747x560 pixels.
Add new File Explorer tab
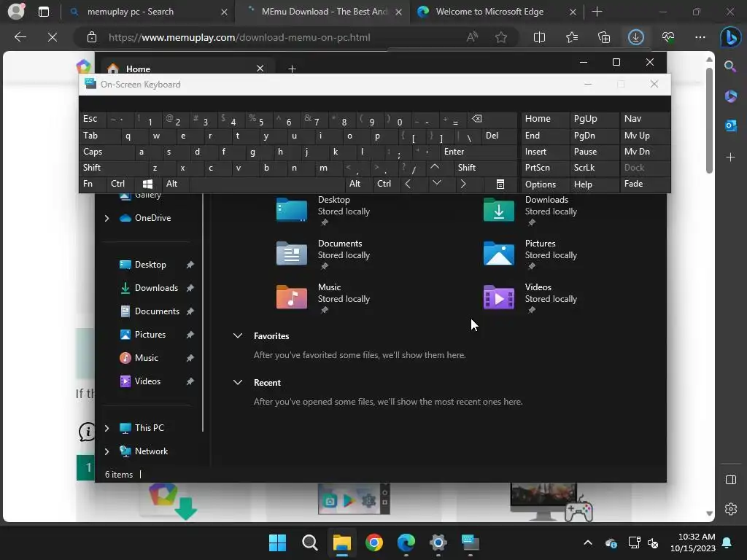292,69
